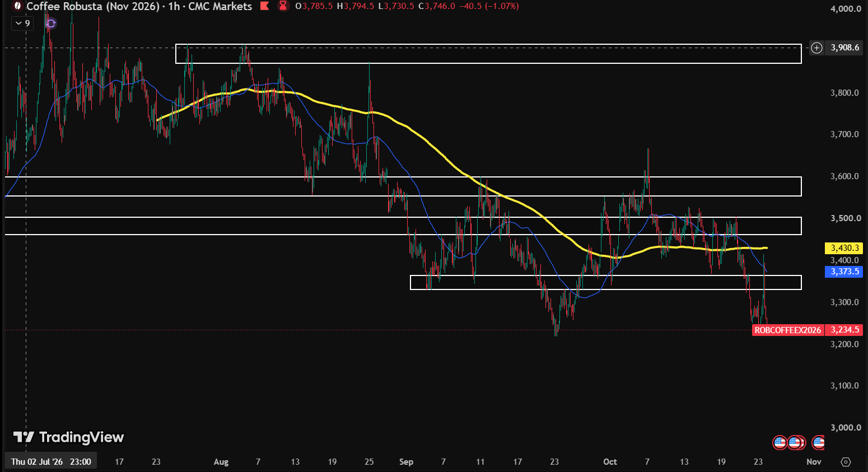Click the 'Thu 02 Jul '26 23:00' date label
The image size is (868, 472).
point(51,462)
